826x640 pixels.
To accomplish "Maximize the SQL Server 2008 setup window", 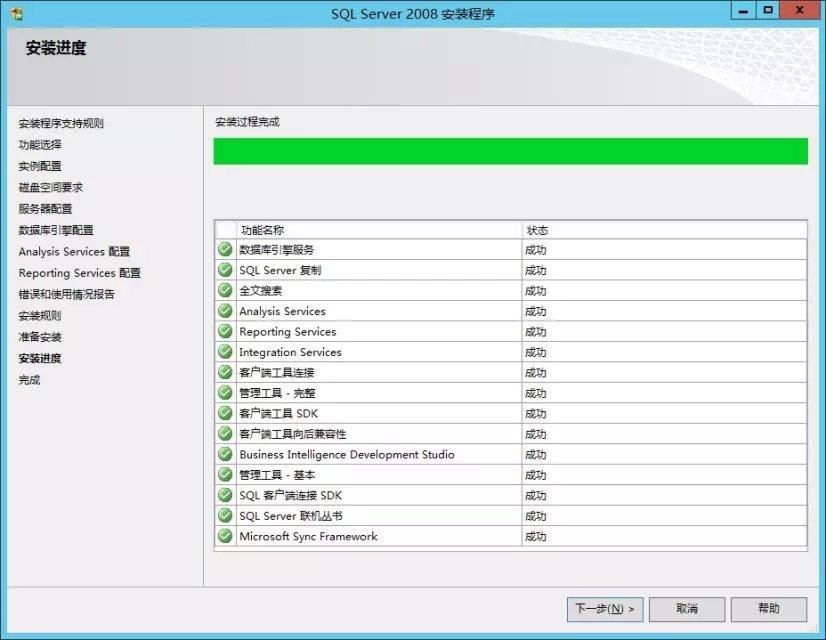I will click(768, 11).
